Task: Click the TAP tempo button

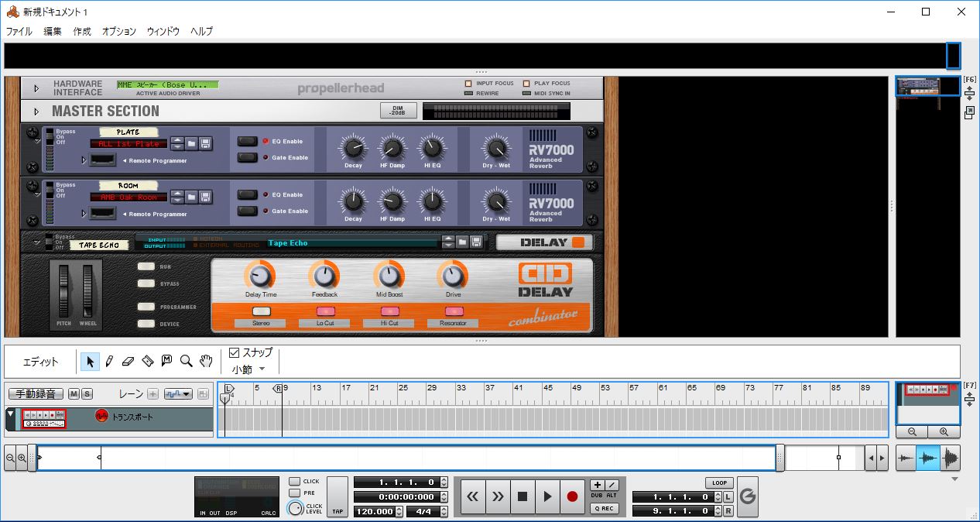Action: (x=338, y=496)
